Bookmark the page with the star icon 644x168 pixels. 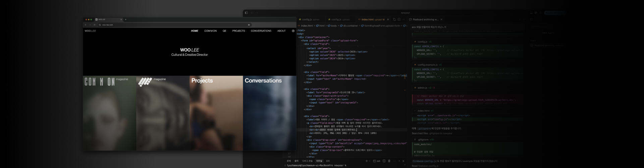[x=249, y=25]
